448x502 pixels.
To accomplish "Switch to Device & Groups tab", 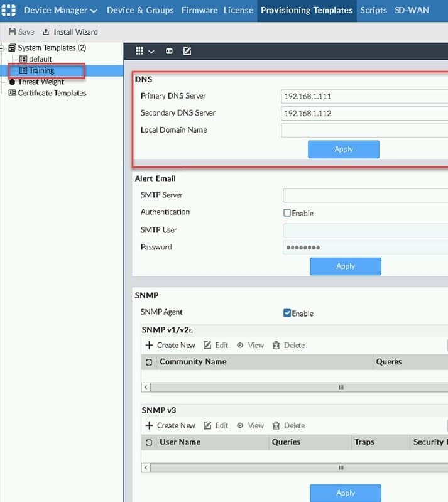I will click(x=140, y=10).
